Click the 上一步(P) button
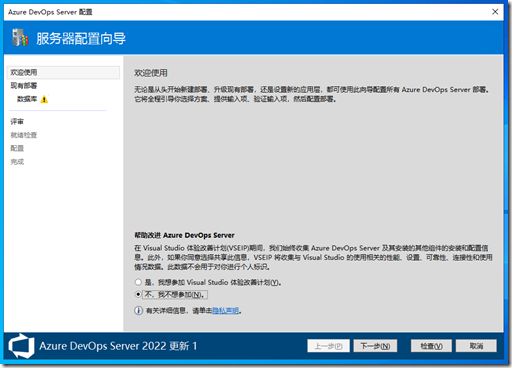 click(x=328, y=346)
